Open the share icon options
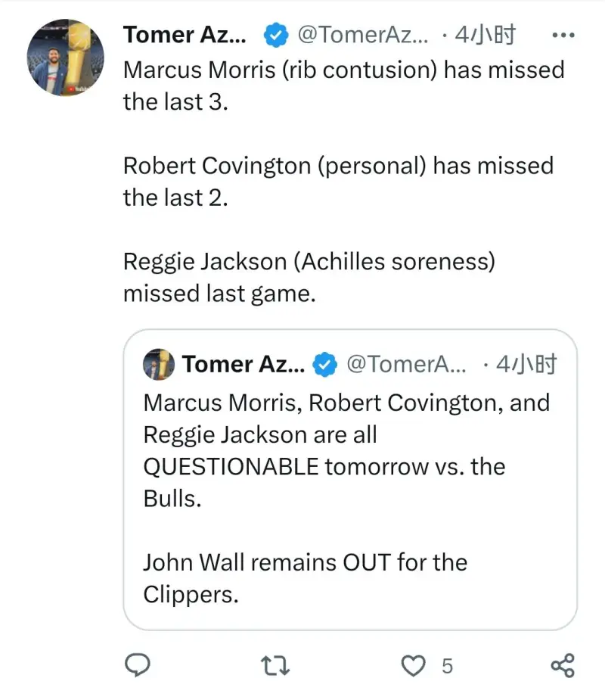The width and height of the screenshot is (605, 700). [x=563, y=665]
